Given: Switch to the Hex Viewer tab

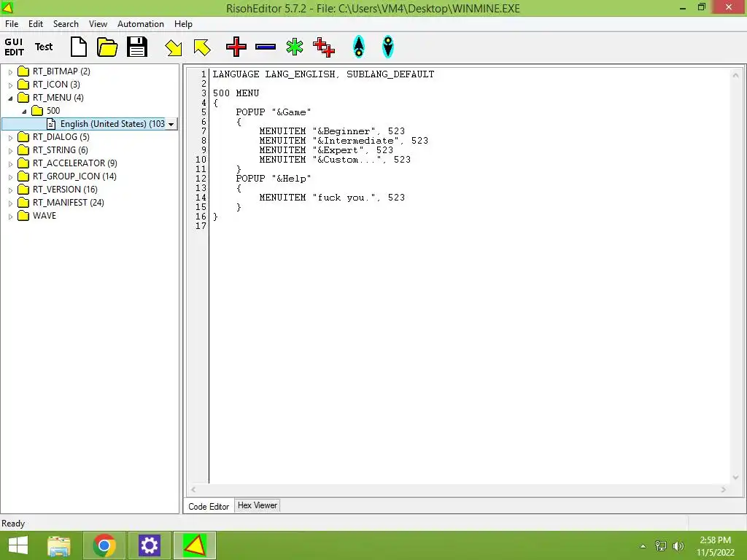Looking at the screenshot, I should pyautogui.click(x=258, y=505).
